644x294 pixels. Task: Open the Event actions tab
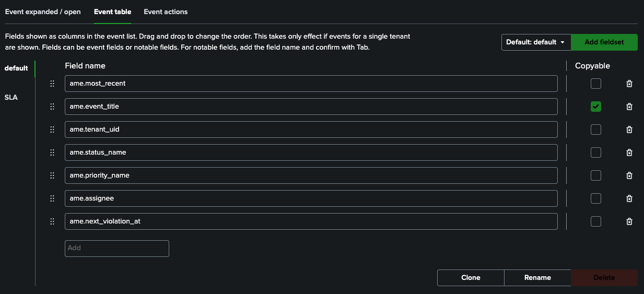pos(166,11)
